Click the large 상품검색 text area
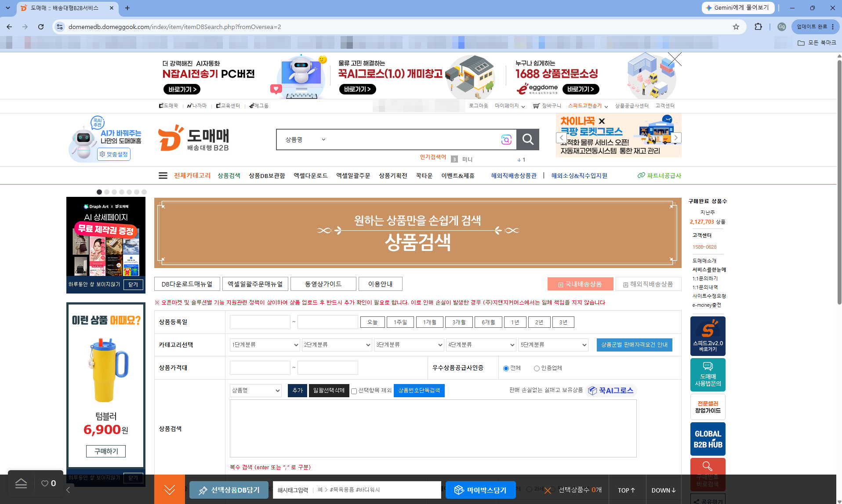The height and width of the screenshot is (504, 842). pos(433,428)
